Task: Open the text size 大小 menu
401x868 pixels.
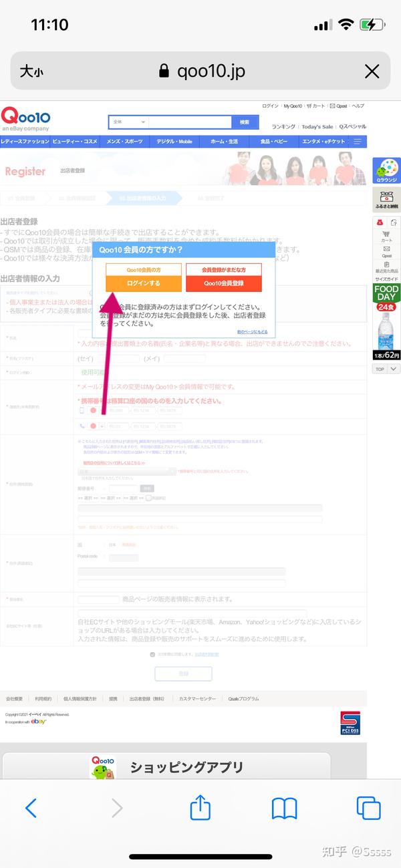Action: click(31, 71)
